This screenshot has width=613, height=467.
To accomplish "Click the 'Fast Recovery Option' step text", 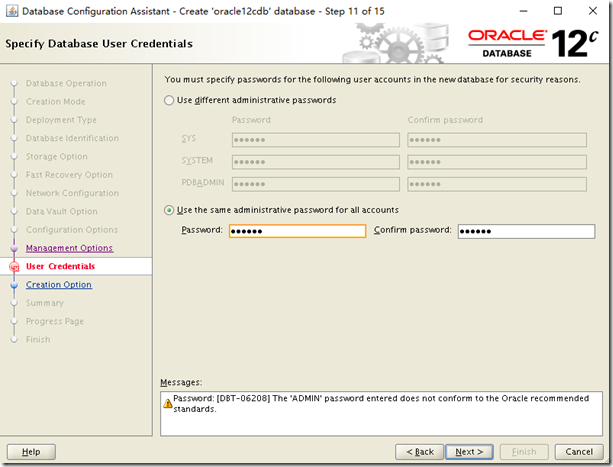I will [x=69, y=175].
